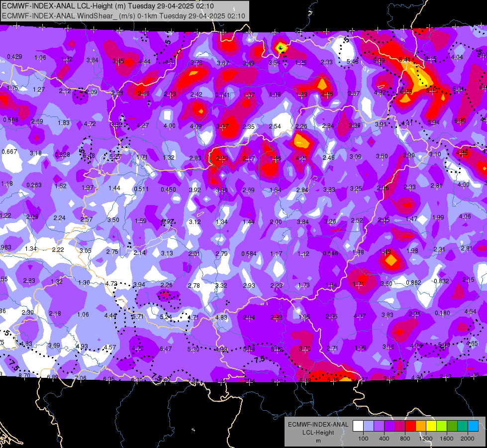
Task: Click the 3.12 wind shear value
Action: tap(195, 222)
